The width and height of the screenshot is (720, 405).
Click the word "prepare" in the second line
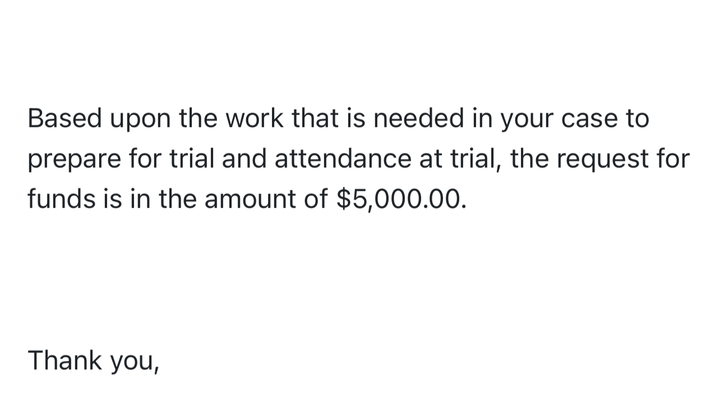tap(74, 162)
